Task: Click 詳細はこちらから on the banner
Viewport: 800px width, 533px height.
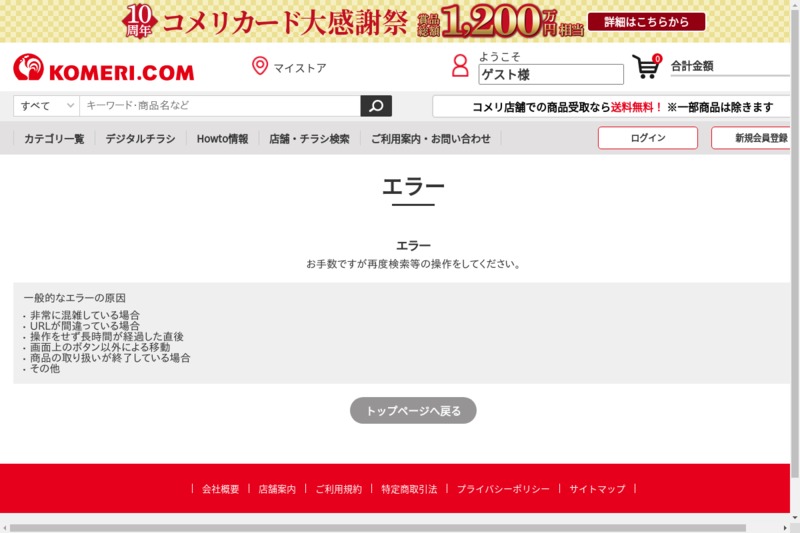Action: coord(647,21)
